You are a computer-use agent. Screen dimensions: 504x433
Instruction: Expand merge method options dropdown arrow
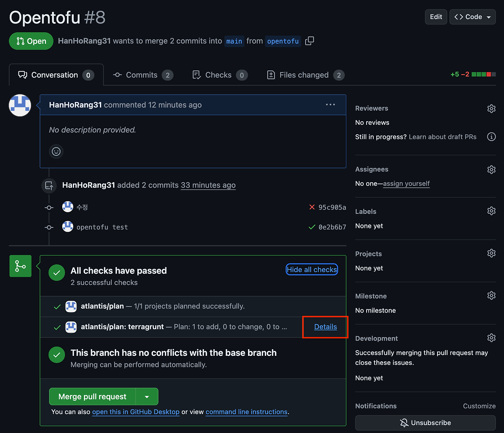147,396
